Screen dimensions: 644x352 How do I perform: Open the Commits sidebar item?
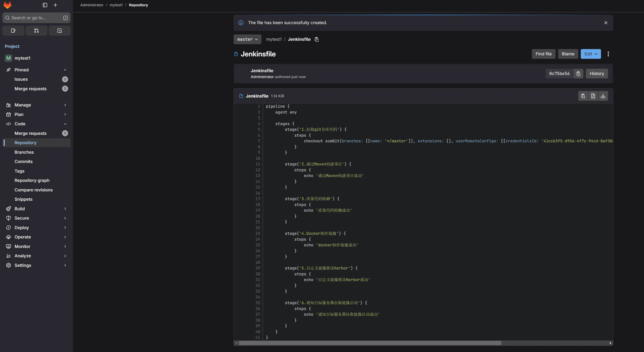point(24,161)
